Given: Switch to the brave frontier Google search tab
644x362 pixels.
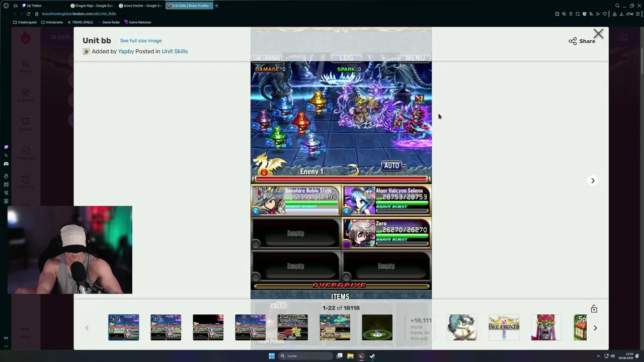Looking at the screenshot, I should [x=140, y=6].
